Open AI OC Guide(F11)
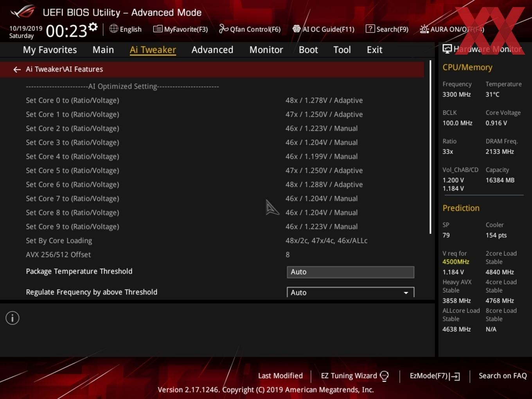 (x=323, y=29)
